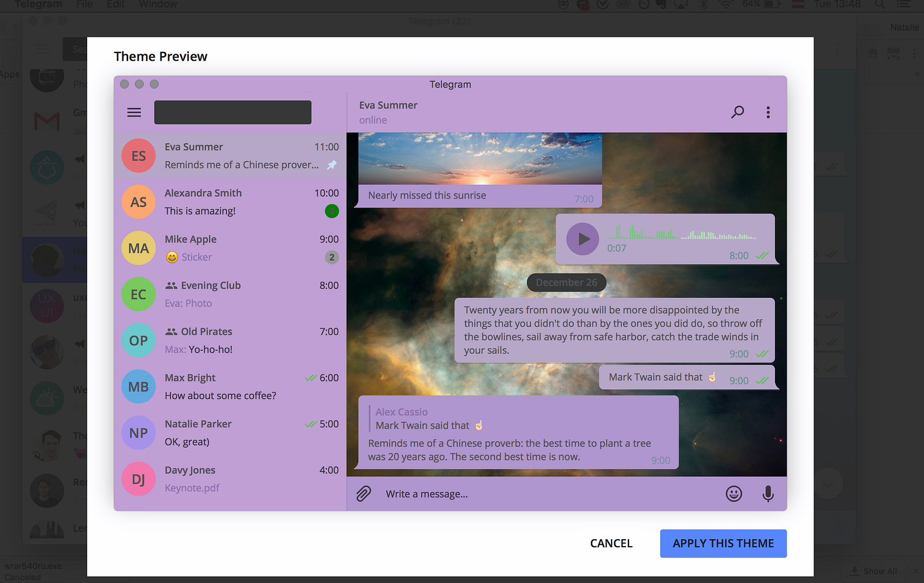Search in Eva Summer chat with magnifier icon
The width and height of the screenshot is (924, 583).
[x=737, y=112]
